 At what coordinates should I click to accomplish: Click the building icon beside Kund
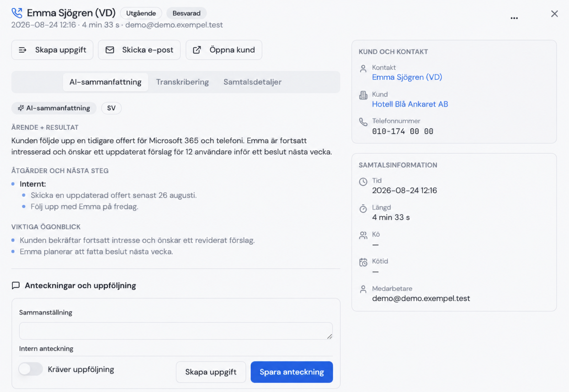coord(363,95)
